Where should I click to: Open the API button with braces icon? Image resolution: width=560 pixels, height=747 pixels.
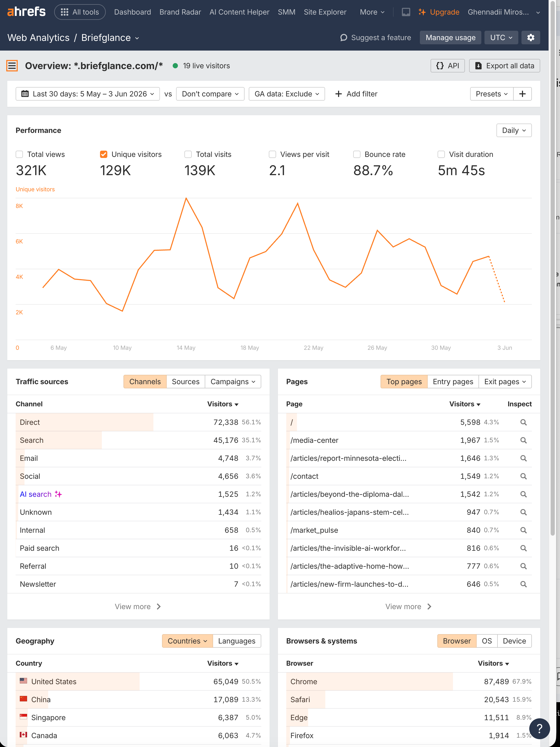(447, 65)
